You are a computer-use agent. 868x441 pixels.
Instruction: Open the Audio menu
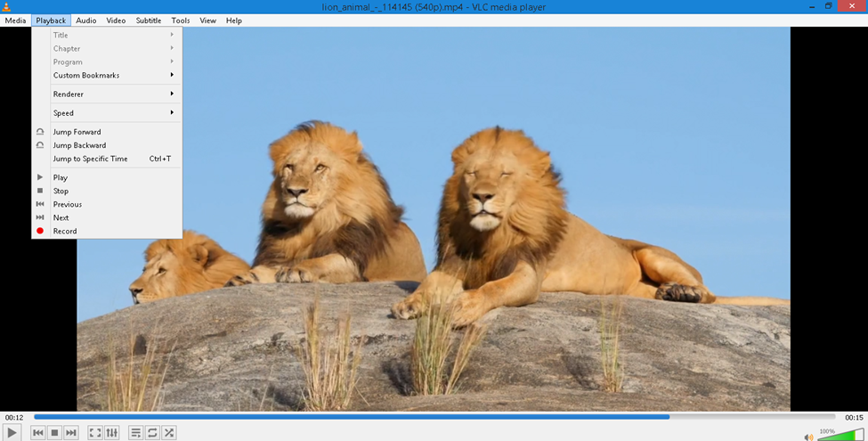click(x=85, y=20)
